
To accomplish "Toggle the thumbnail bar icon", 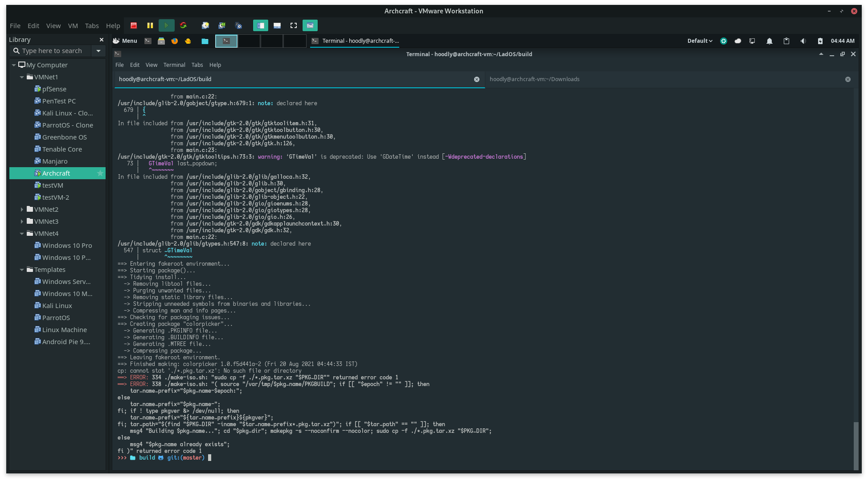I will [277, 26].
